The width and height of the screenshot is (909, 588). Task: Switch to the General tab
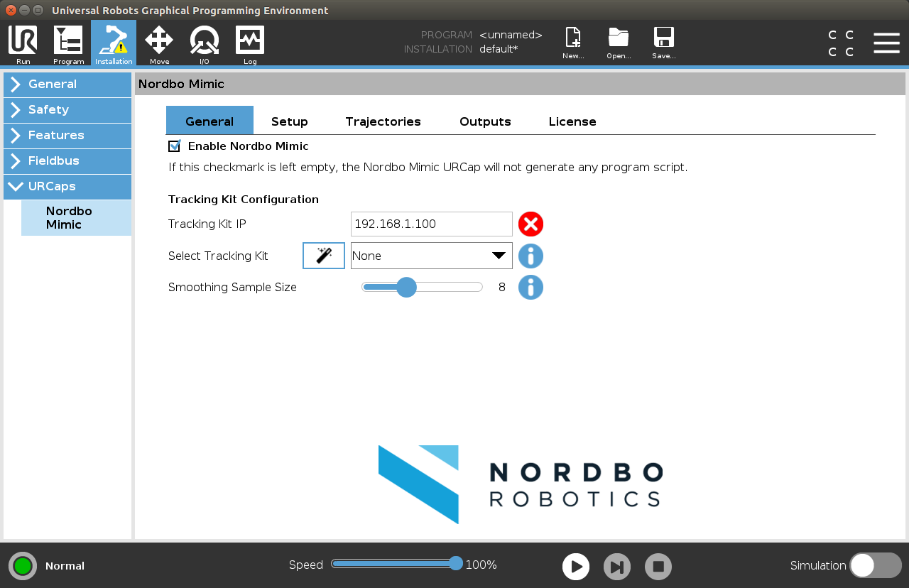click(x=209, y=121)
